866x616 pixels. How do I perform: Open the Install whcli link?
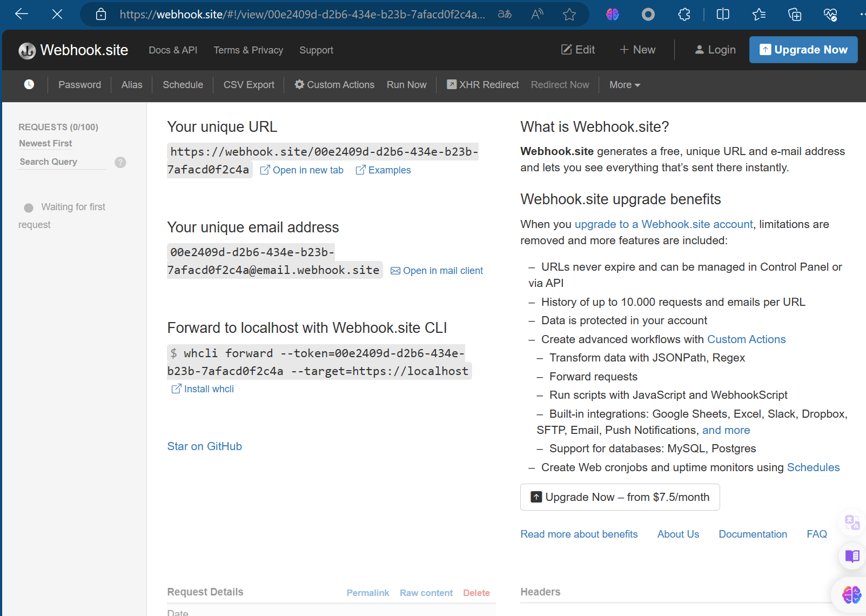point(208,389)
